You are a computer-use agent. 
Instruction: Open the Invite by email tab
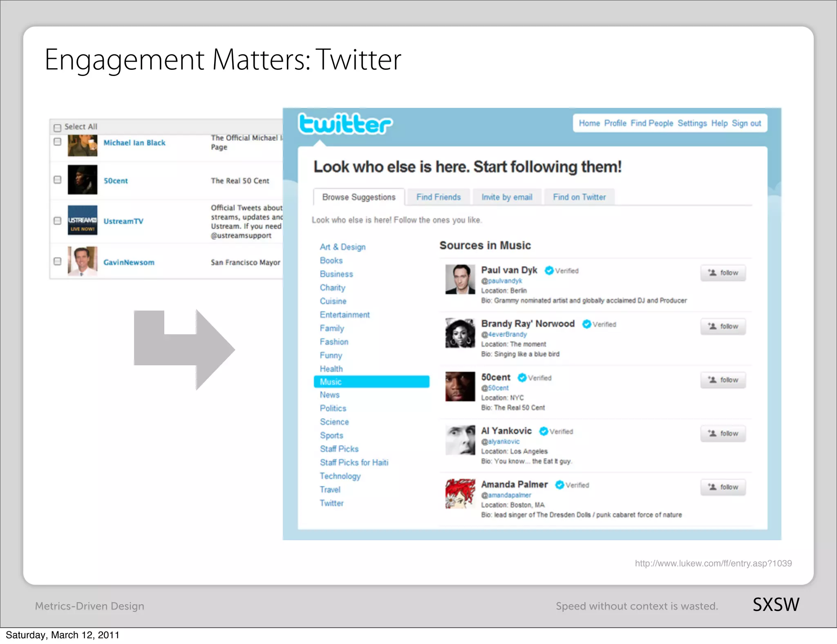(x=507, y=197)
